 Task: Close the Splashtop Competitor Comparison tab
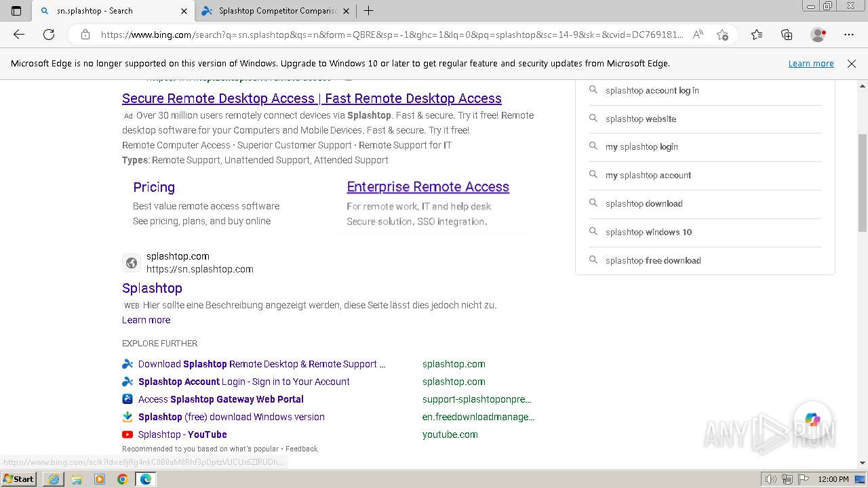click(346, 11)
